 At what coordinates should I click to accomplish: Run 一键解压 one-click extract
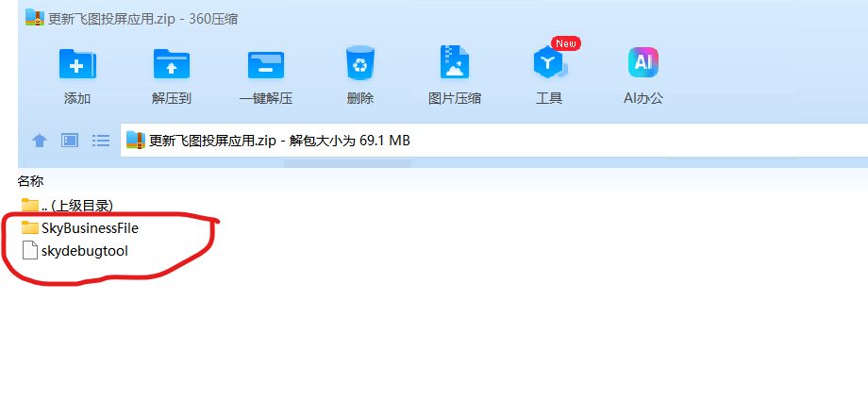pyautogui.click(x=266, y=63)
